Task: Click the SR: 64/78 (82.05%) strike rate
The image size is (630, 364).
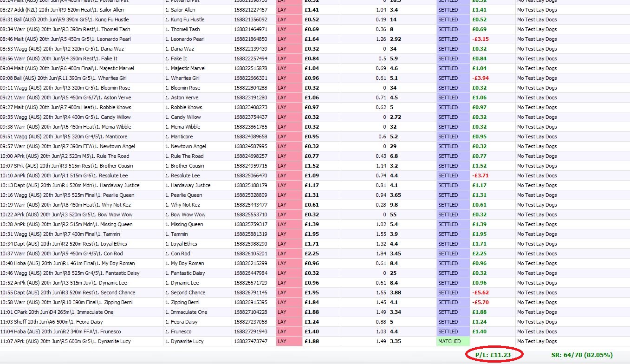Action: [x=581, y=355]
